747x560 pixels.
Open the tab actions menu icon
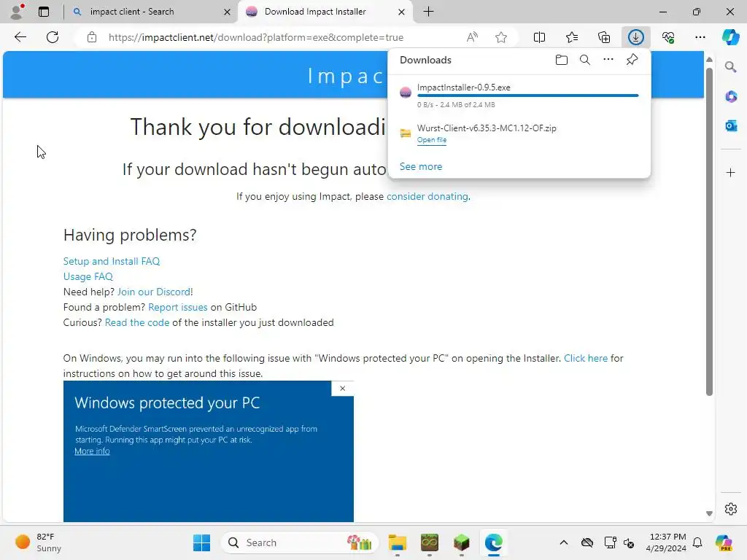click(44, 12)
